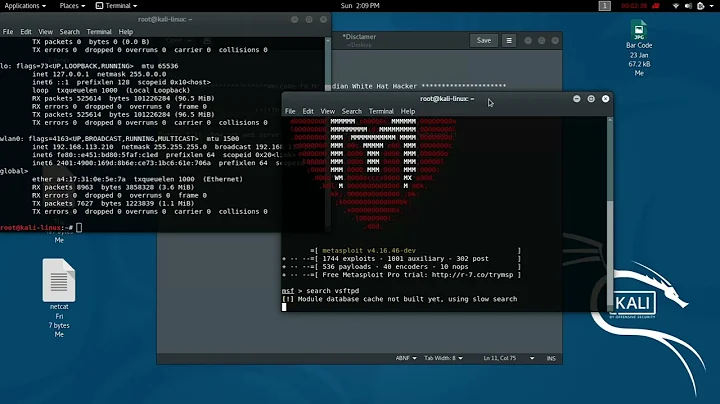Open Help menu in metasploit terminal

(x=408, y=111)
